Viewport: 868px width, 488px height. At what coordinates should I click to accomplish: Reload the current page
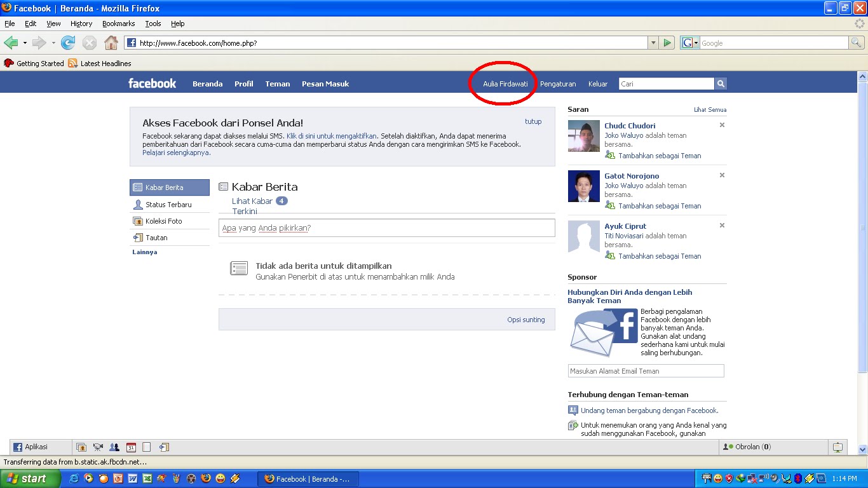(x=68, y=43)
